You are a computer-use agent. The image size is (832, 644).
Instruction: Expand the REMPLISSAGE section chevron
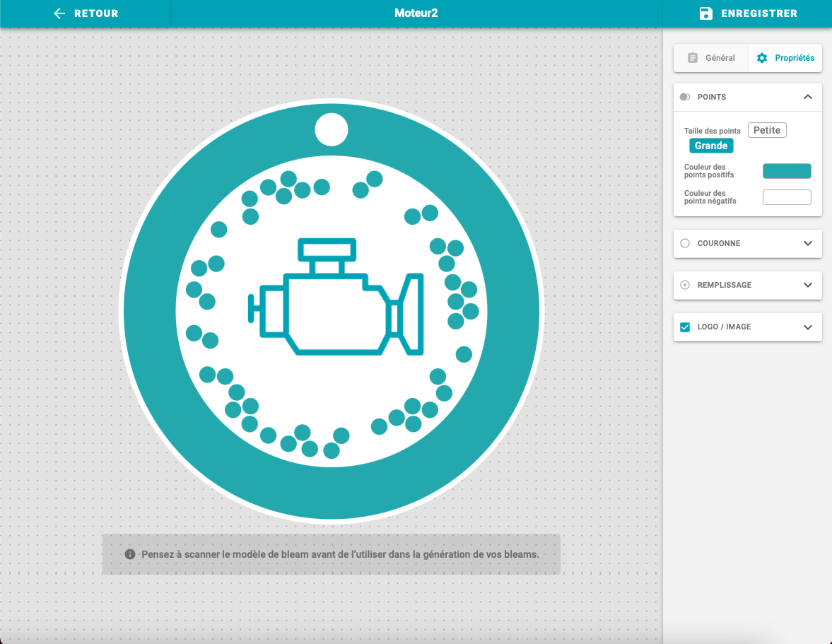[807, 285]
